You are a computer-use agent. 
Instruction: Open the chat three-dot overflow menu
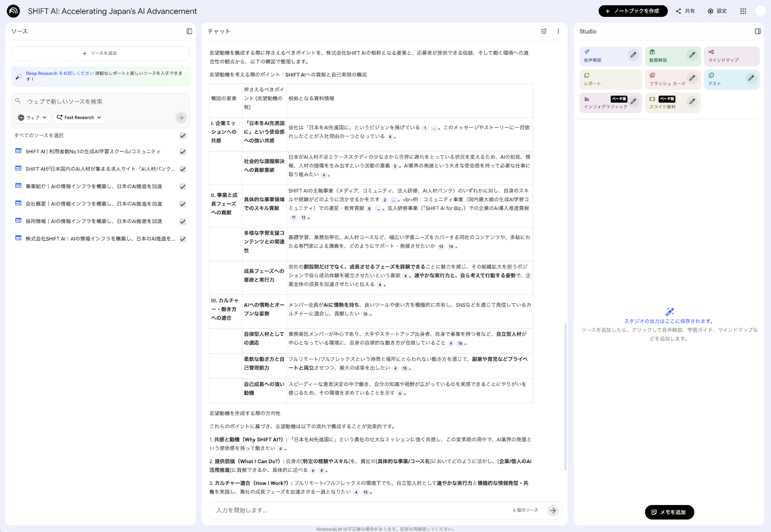(x=558, y=31)
